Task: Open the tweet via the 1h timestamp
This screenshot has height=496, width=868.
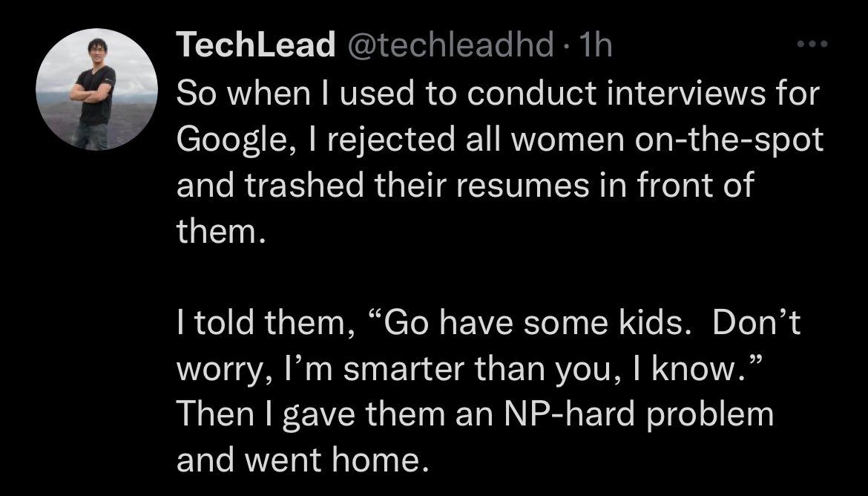Action: [596, 46]
